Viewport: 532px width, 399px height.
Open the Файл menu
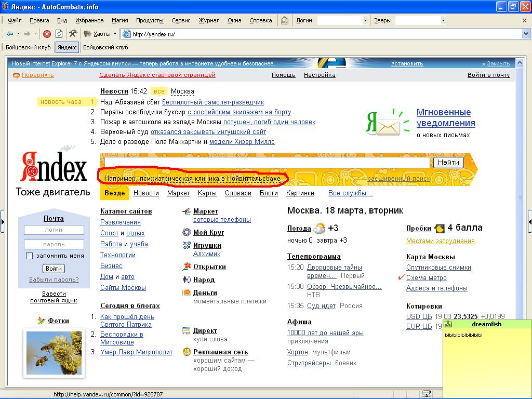pyautogui.click(x=15, y=20)
